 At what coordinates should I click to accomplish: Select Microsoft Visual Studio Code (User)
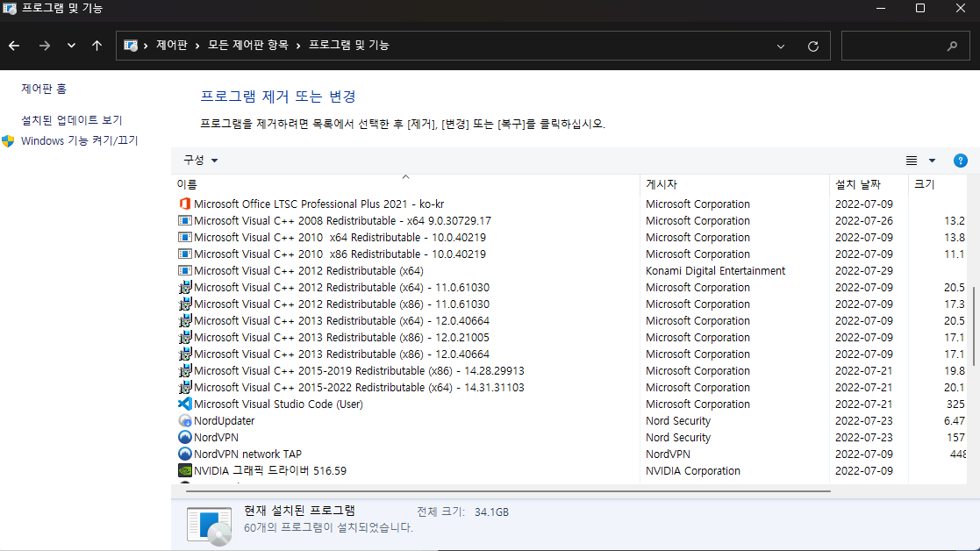278,404
